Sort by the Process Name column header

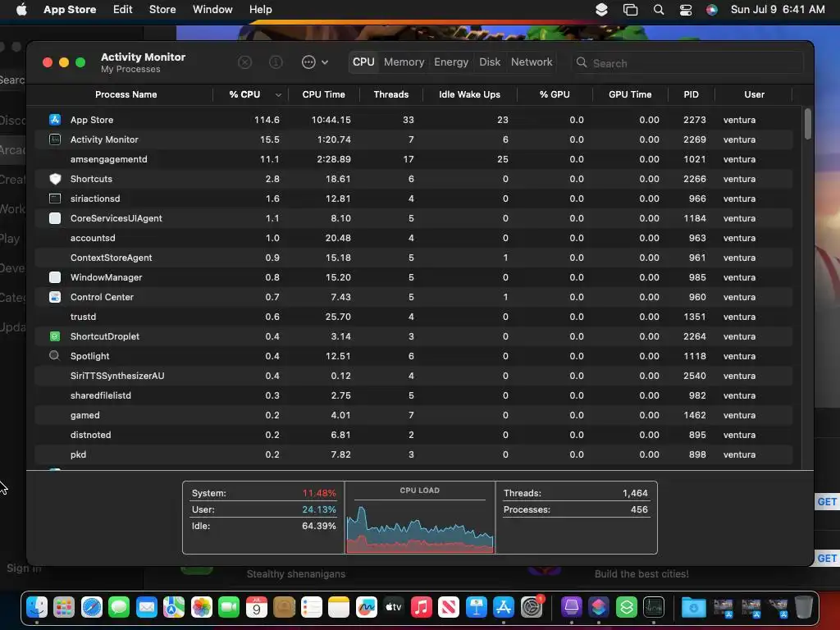126,94
